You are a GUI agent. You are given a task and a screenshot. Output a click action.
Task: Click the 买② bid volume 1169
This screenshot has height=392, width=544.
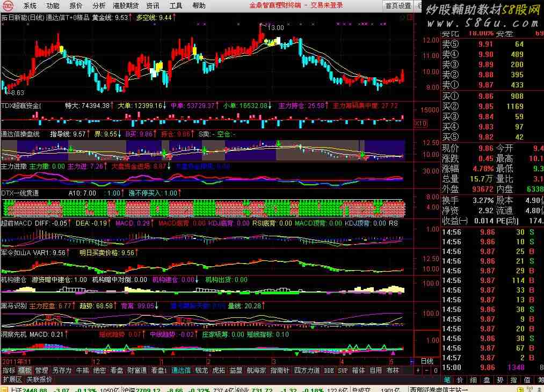click(x=515, y=106)
